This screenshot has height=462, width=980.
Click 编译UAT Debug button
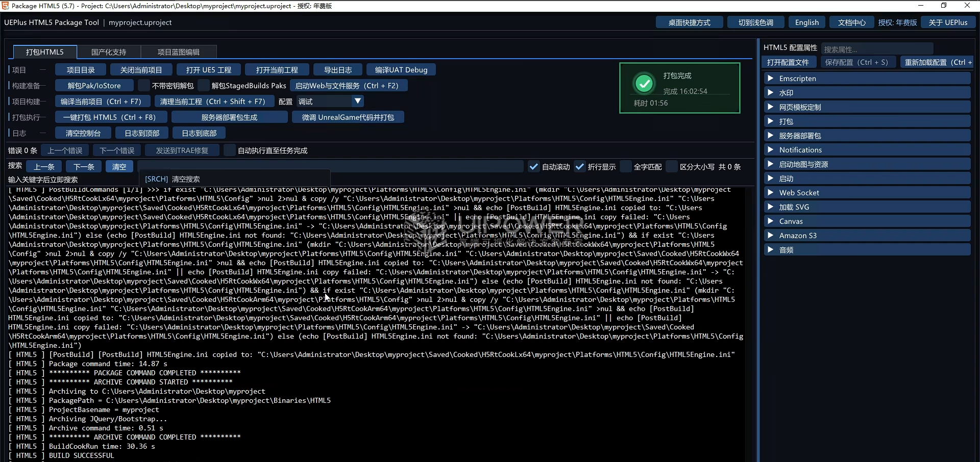[401, 70]
